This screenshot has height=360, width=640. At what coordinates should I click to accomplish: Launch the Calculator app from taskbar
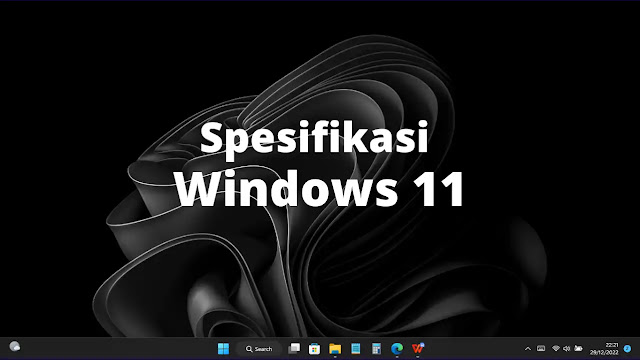tap(376, 349)
